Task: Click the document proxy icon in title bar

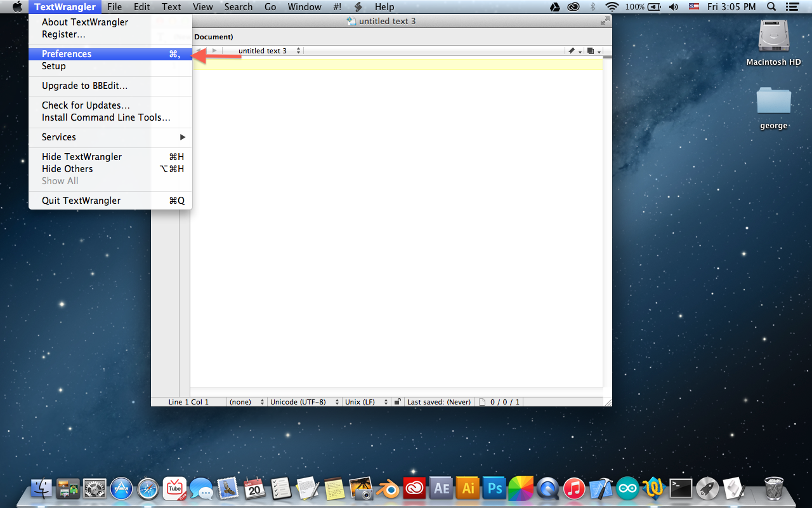Action: coord(351,21)
